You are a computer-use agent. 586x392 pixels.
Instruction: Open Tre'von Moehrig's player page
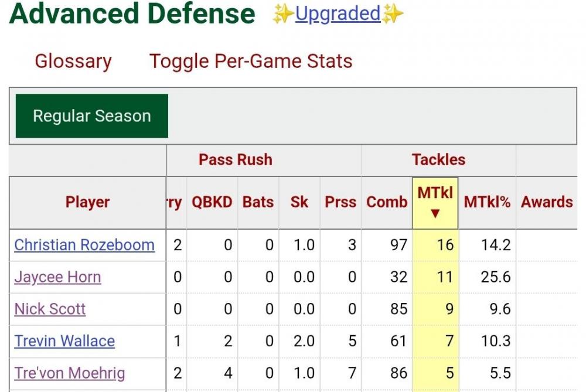coord(70,373)
